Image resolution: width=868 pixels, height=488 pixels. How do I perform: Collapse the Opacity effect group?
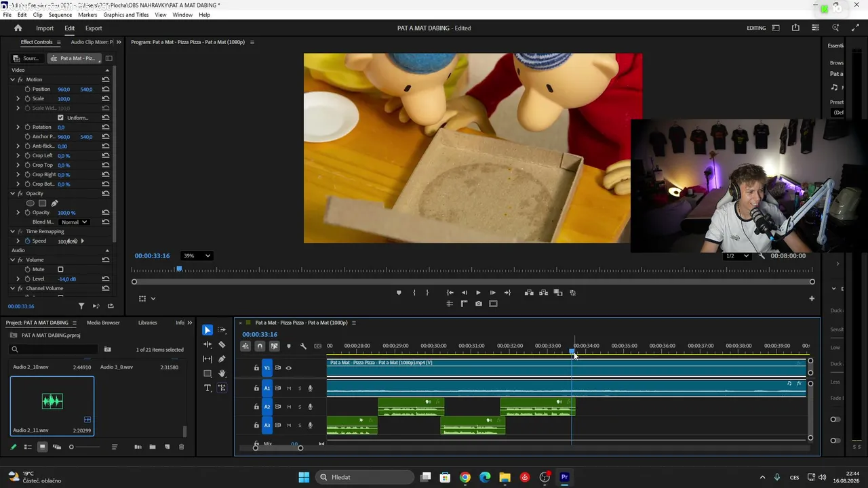pos(12,194)
